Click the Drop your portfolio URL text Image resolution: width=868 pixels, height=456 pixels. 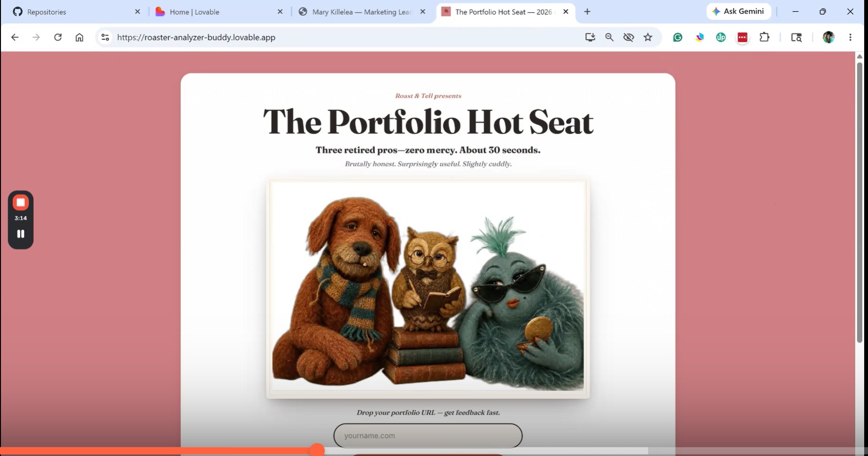428,413
